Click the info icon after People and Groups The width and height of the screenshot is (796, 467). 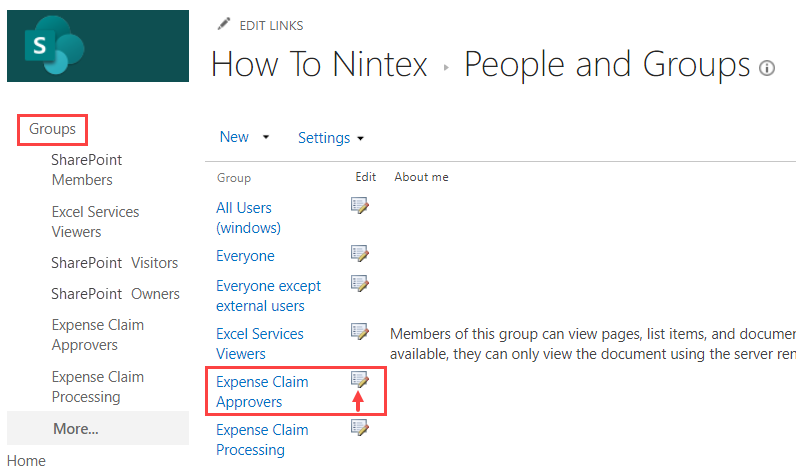tap(767, 68)
